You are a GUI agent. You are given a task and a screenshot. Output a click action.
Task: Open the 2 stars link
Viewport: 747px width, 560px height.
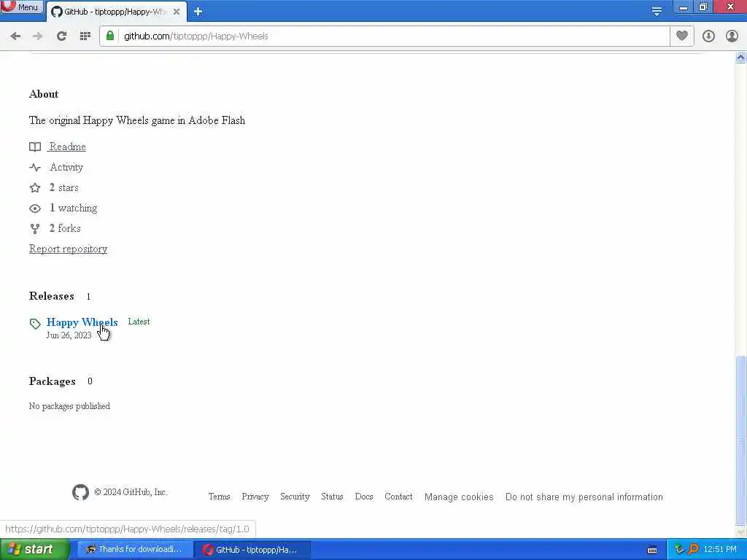click(x=64, y=187)
